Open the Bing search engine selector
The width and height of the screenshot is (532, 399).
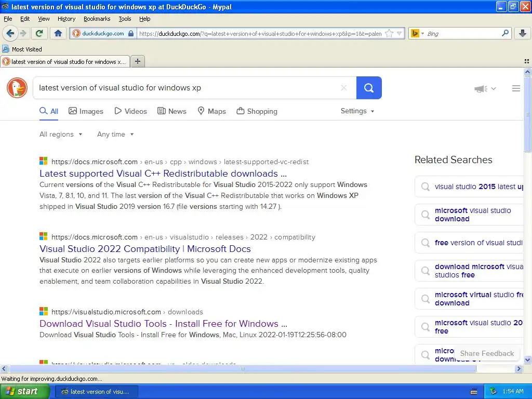(x=417, y=34)
